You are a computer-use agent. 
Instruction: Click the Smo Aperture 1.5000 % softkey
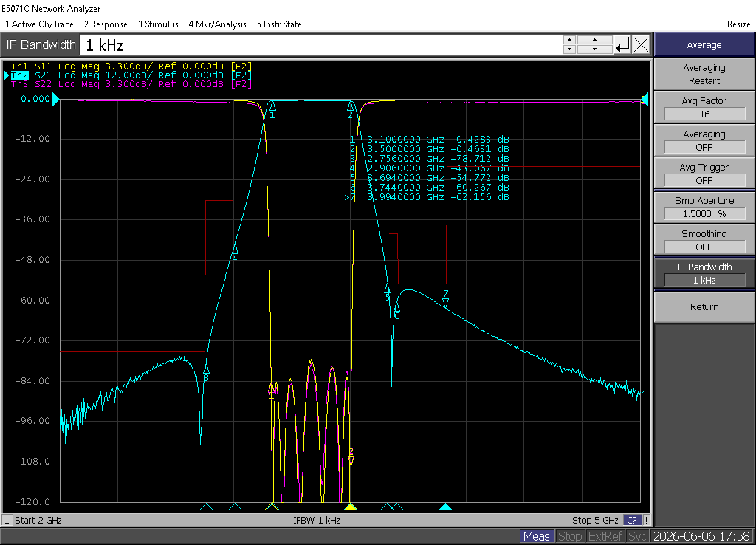704,207
